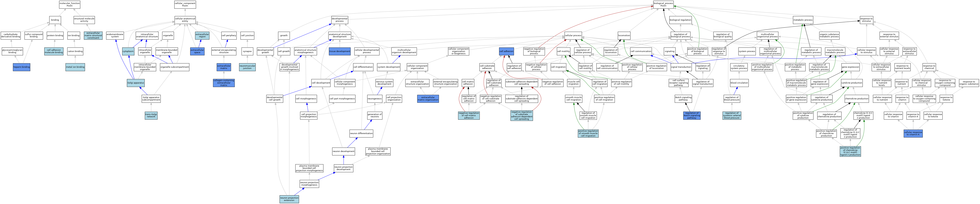The image size is (980, 204).
Task: Select the 'cellular response to vitamin K' node
Action: (x=913, y=133)
